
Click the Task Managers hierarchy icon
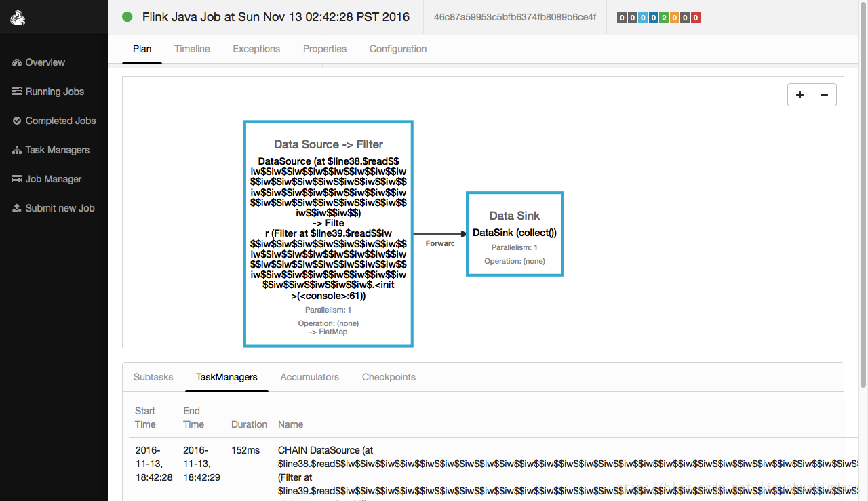[17, 150]
